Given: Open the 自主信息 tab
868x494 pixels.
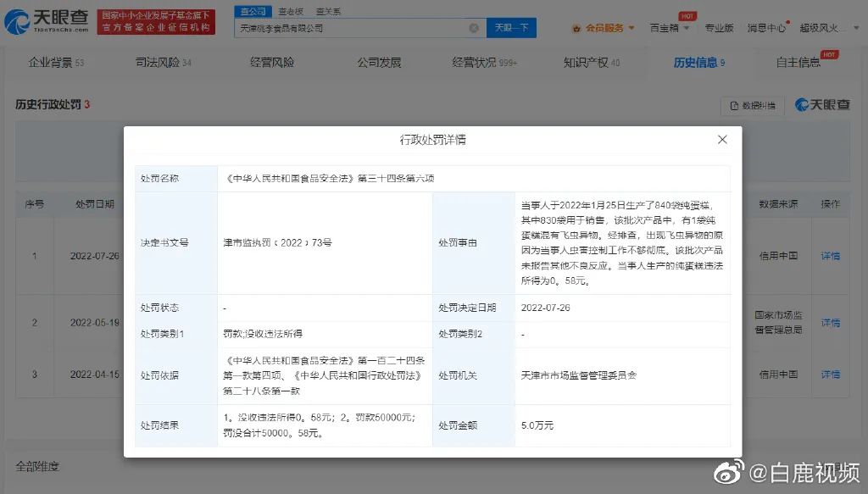Looking at the screenshot, I should point(798,63).
